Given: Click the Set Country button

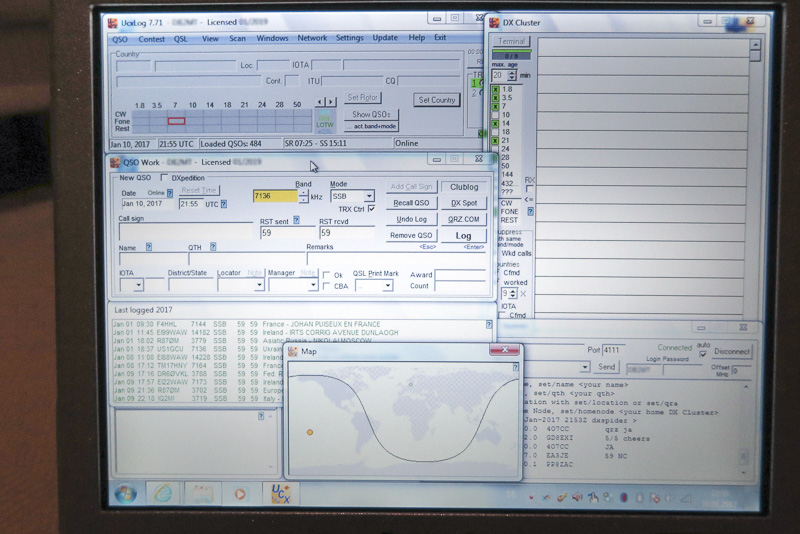Looking at the screenshot, I should [x=437, y=100].
